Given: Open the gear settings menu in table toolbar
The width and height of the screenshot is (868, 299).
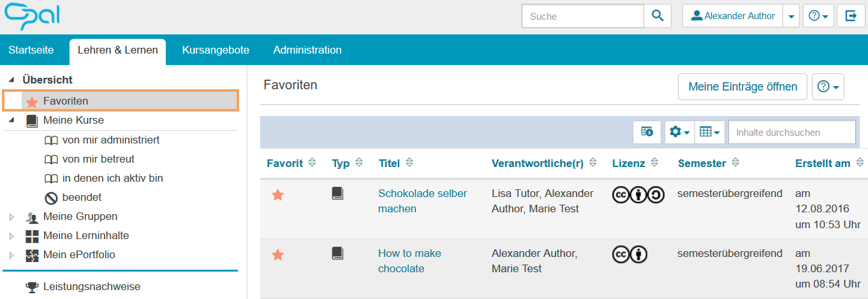Looking at the screenshot, I should tap(679, 132).
